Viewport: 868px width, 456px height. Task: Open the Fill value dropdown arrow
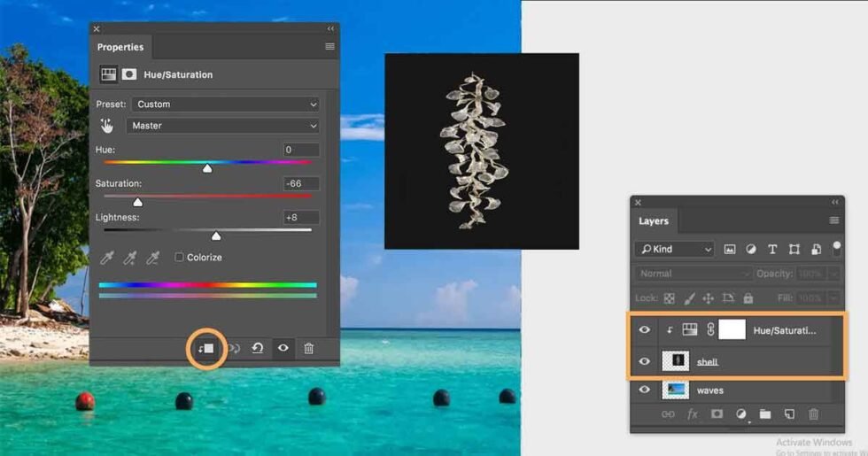pyautogui.click(x=833, y=298)
